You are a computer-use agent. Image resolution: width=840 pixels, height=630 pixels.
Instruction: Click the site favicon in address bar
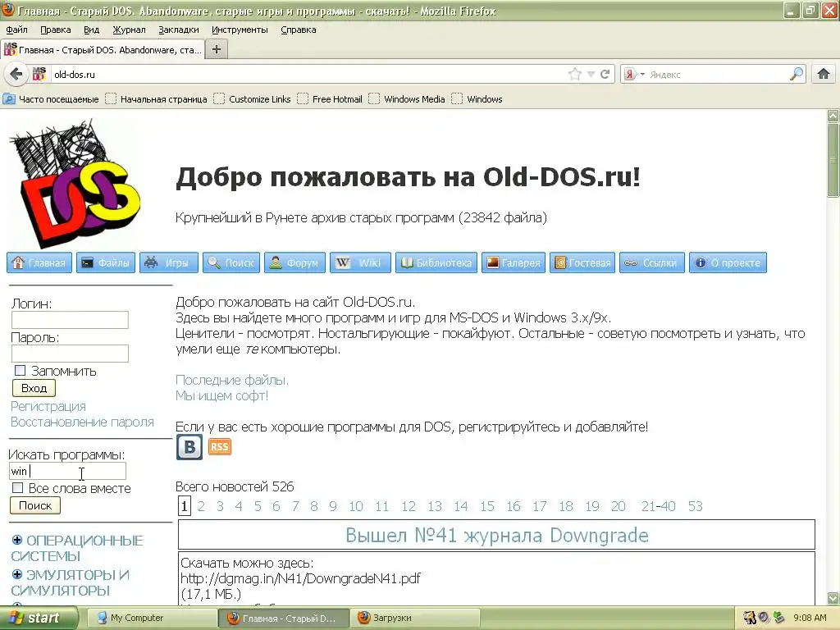[39, 74]
